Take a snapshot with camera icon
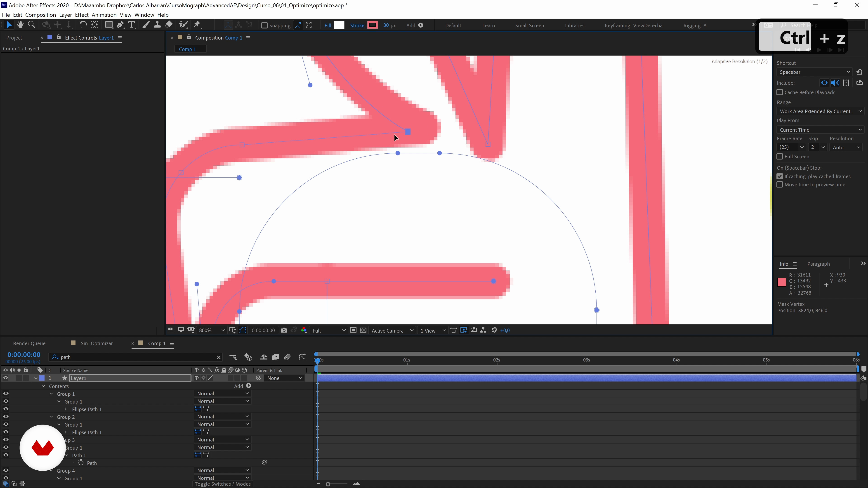 pos(284,330)
